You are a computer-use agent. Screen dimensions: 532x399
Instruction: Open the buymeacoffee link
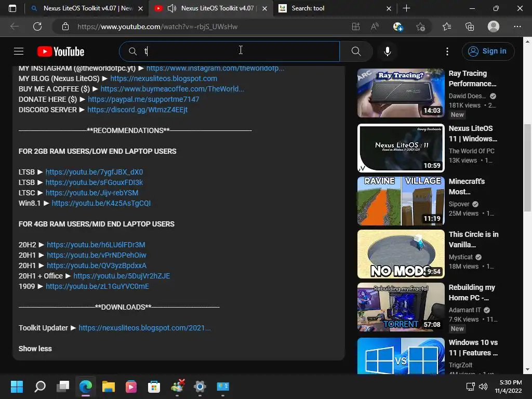click(x=172, y=89)
